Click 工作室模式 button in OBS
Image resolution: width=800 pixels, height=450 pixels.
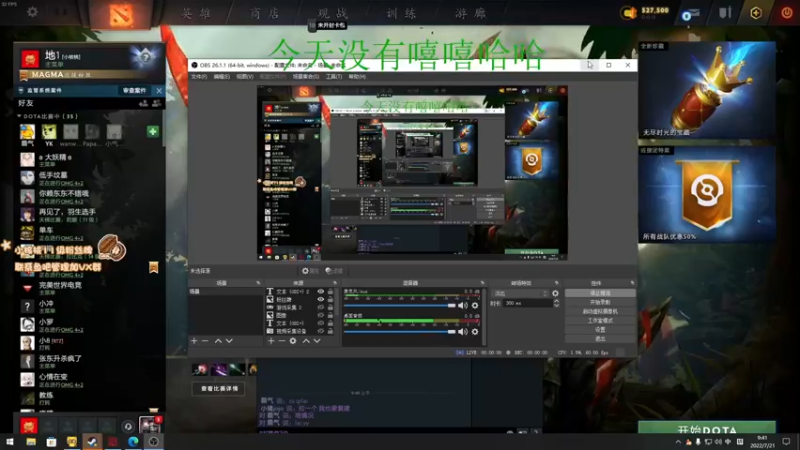(600, 320)
